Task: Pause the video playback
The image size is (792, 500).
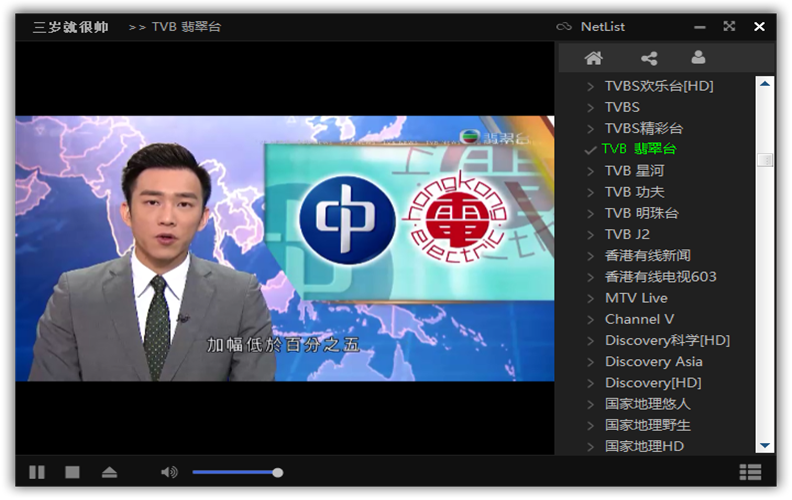Action: 37,472
